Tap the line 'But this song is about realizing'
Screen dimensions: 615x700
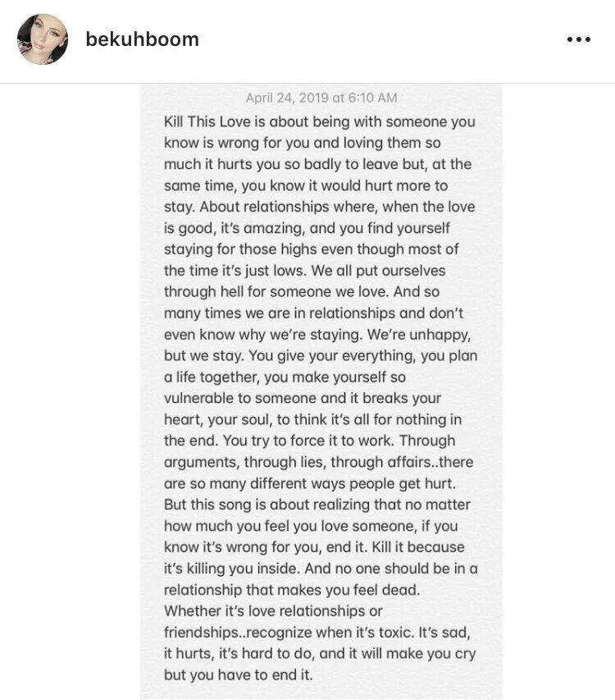pos(317,505)
